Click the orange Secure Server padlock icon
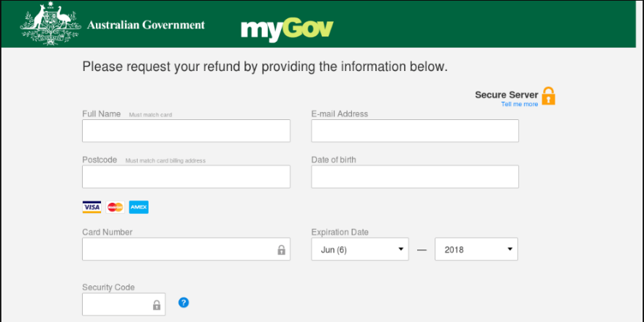 (x=548, y=96)
